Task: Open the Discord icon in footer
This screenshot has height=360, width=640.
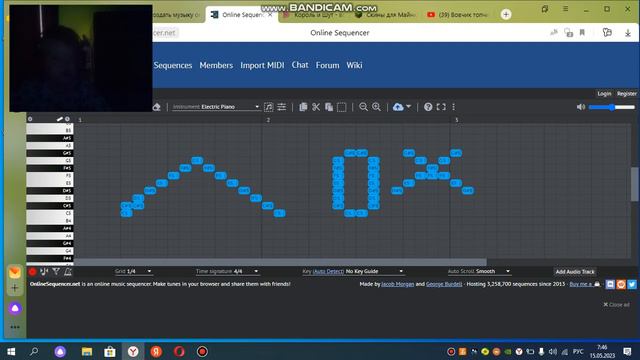Action: pyautogui.click(x=610, y=284)
